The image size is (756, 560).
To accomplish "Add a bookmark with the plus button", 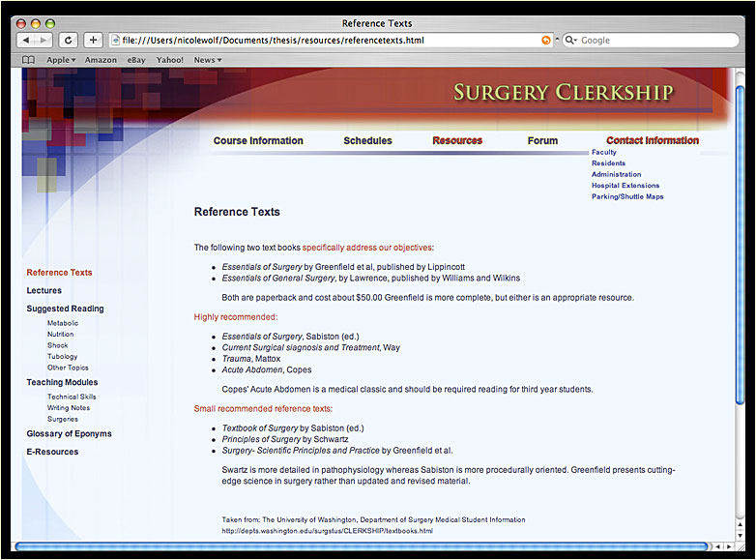I will (93, 40).
